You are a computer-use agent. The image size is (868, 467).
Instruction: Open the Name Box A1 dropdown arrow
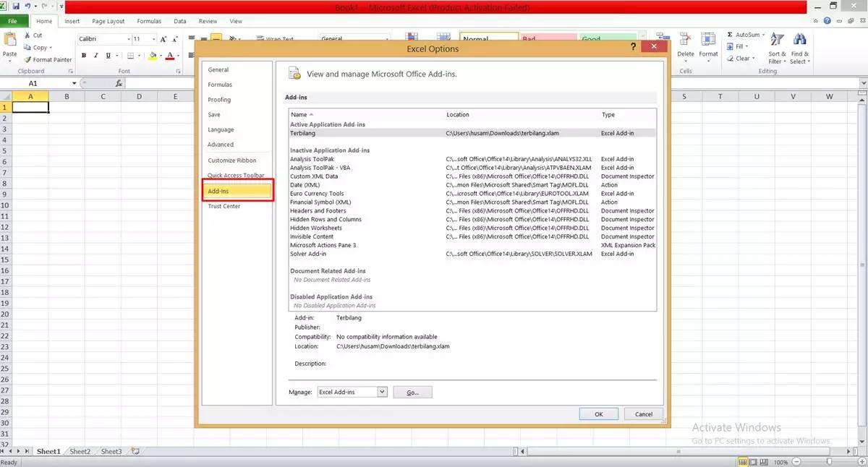[x=74, y=84]
